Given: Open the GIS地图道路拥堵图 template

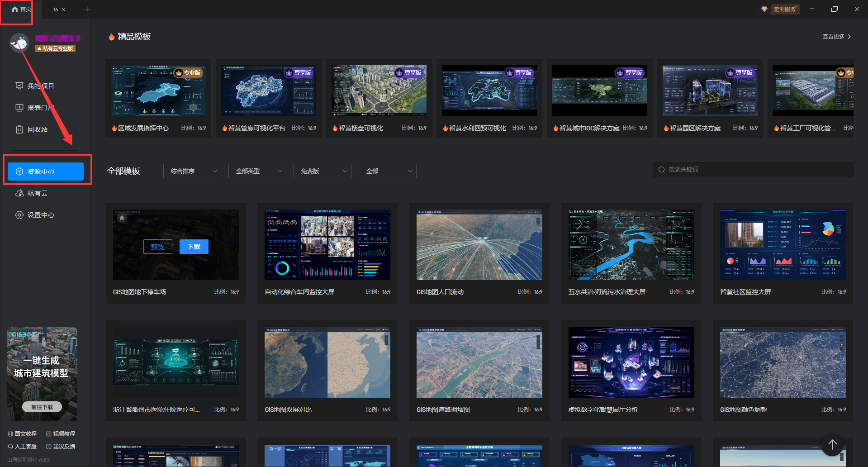Looking at the screenshot, I should (479, 362).
